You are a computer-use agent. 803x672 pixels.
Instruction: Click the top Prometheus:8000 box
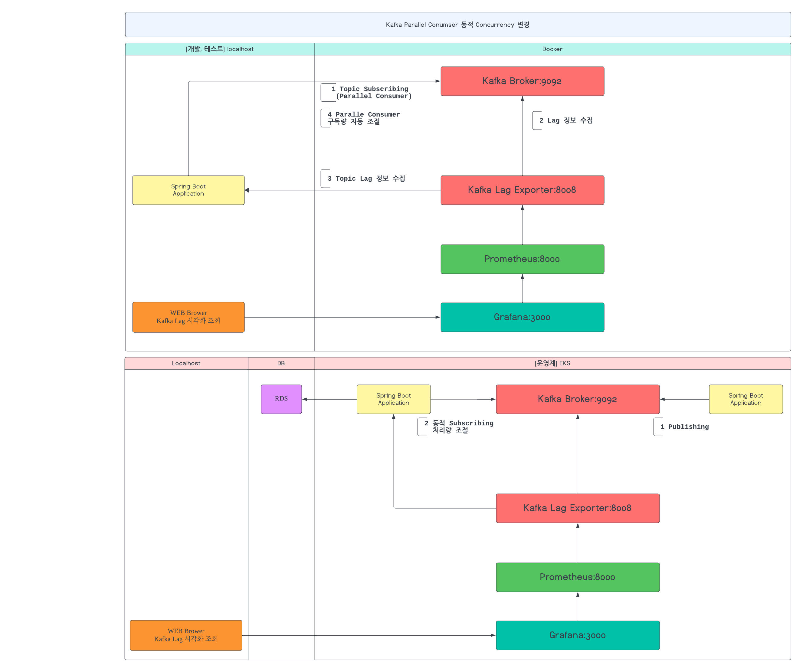click(x=522, y=259)
